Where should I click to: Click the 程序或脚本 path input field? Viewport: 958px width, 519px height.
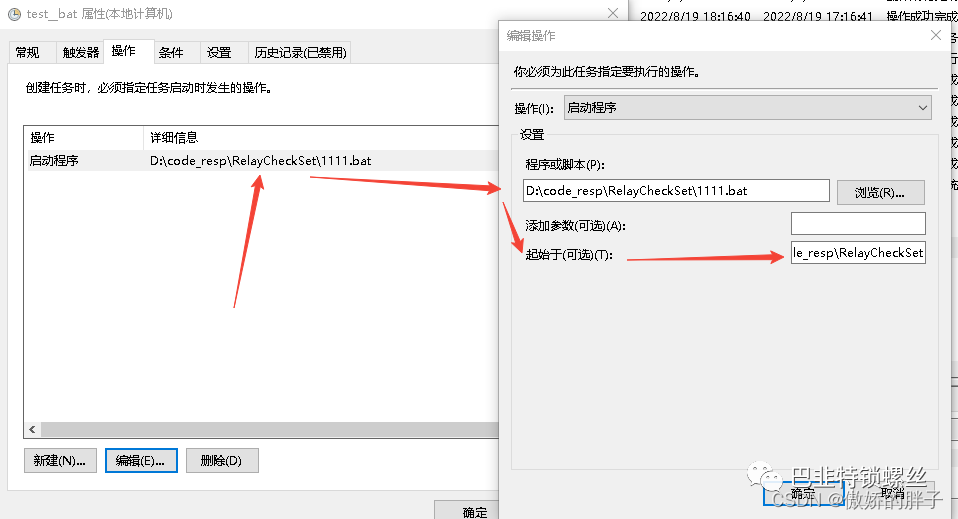point(676,191)
